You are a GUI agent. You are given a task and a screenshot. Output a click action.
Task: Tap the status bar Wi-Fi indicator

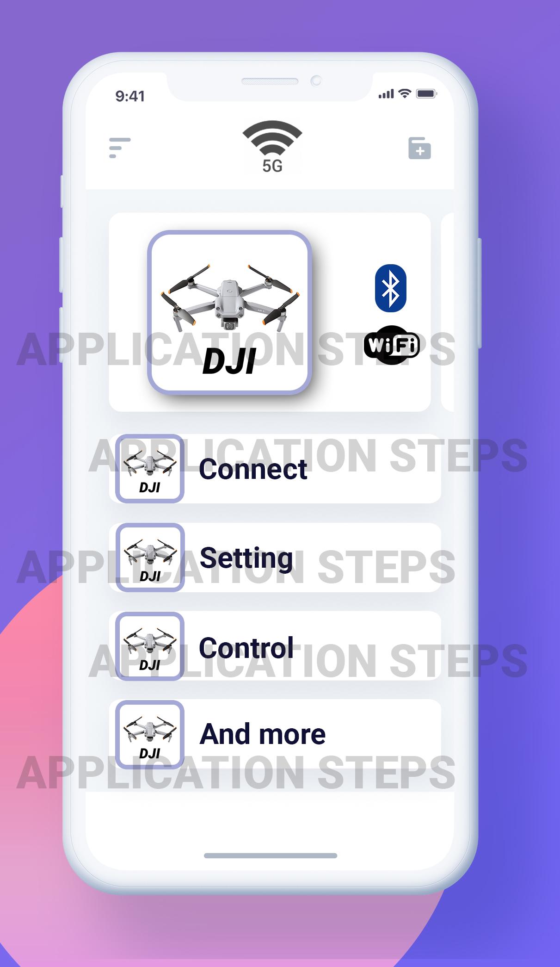click(405, 93)
